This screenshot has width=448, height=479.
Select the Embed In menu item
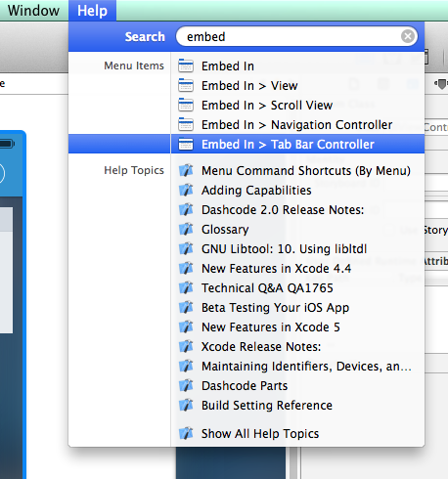click(x=297, y=66)
